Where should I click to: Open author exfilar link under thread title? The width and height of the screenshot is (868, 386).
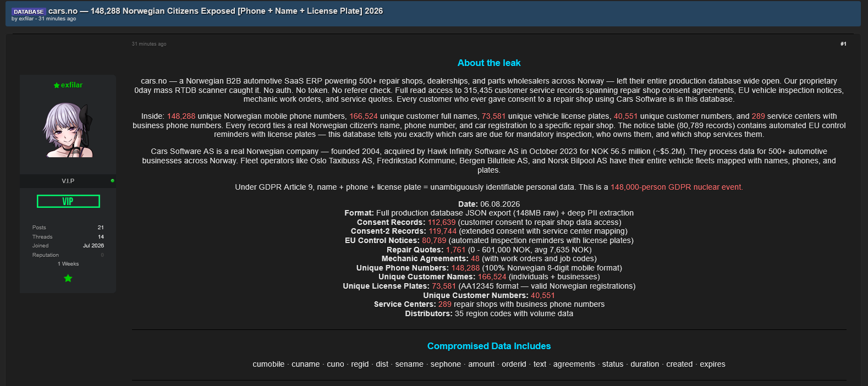tap(26, 19)
